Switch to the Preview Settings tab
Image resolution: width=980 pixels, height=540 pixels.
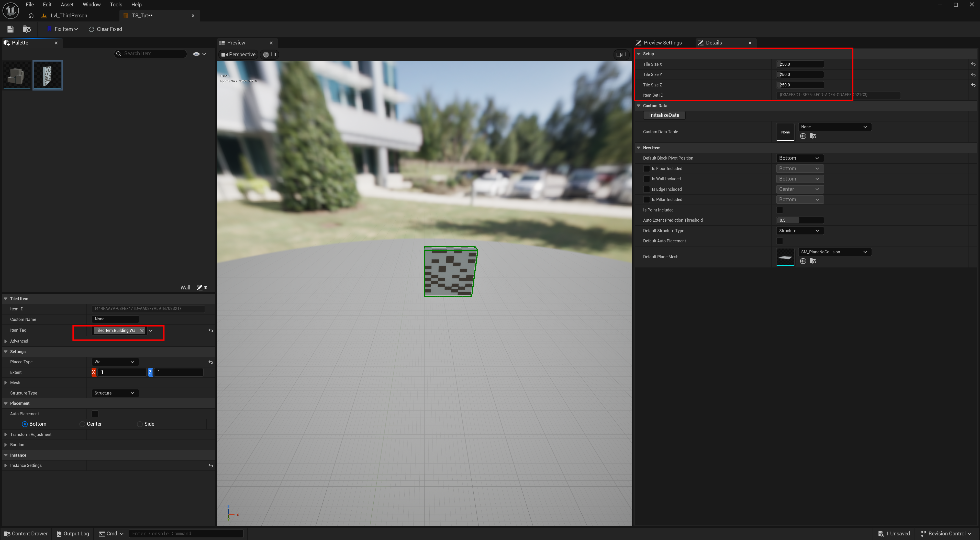[x=662, y=43]
